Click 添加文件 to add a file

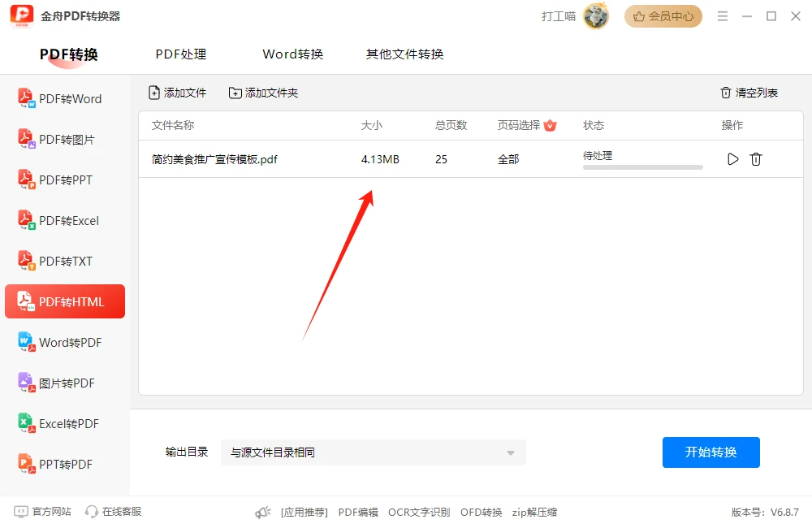tap(177, 93)
